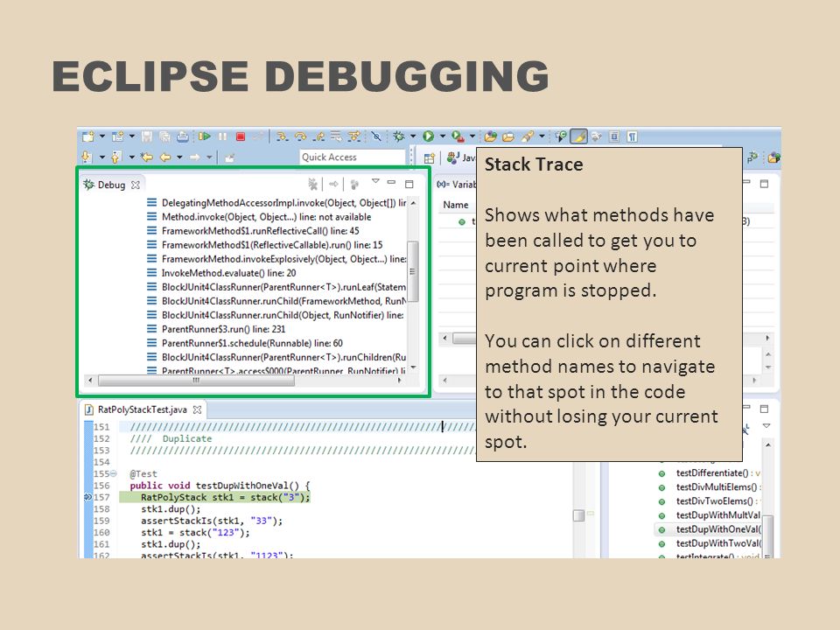840x630 pixels.
Task: Click Remove All Terminated Launches in Debug view
Action: 313,185
